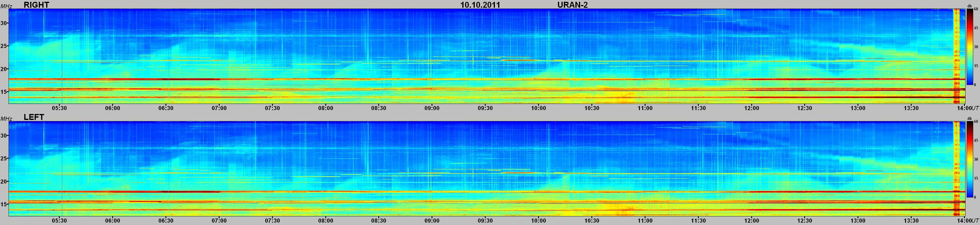Pick 06:30 on LEFT panel time axis
This screenshot has height=225, width=980.
click(166, 221)
